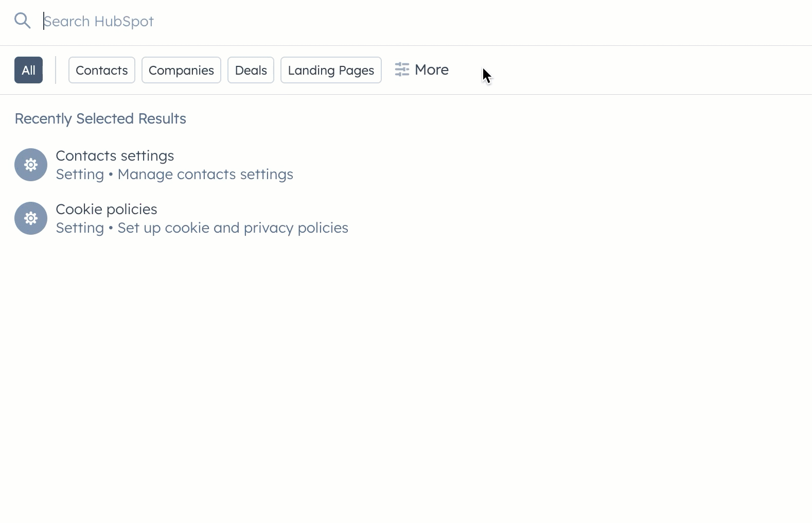Screen dimensions: 812x523
Task: Click the Recently Selected Results heading
Action: click(100, 119)
